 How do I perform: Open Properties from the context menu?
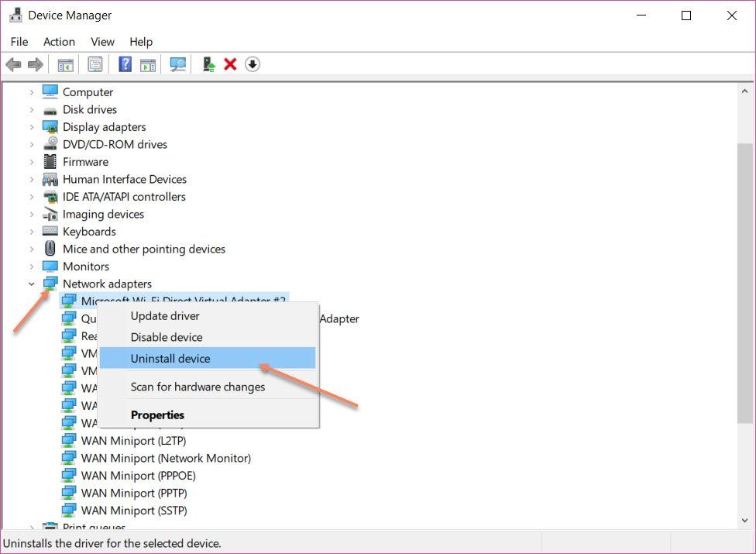click(x=157, y=415)
